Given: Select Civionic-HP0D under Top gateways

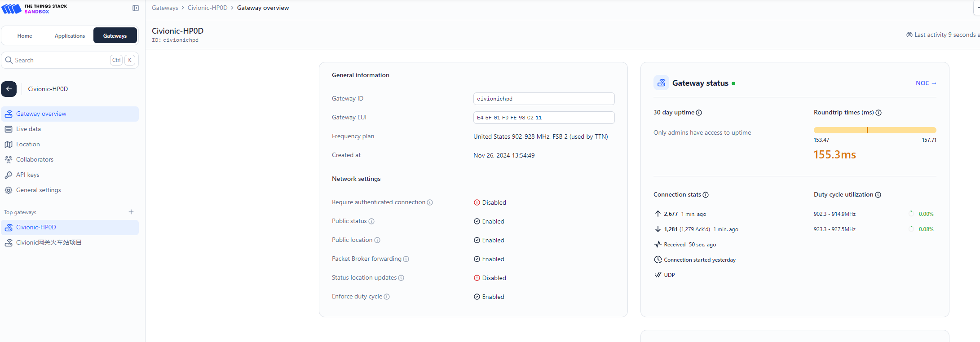Looking at the screenshot, I should [70, 228].
